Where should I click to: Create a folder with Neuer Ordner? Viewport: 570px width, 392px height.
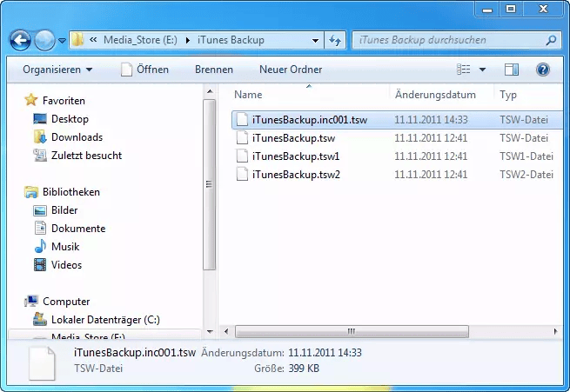[x=291, y=70]
